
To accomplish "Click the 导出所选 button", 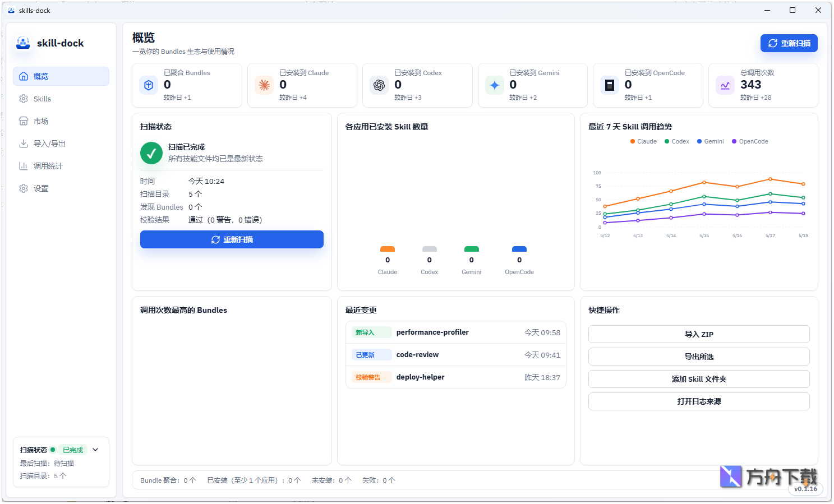I will 699,357.
